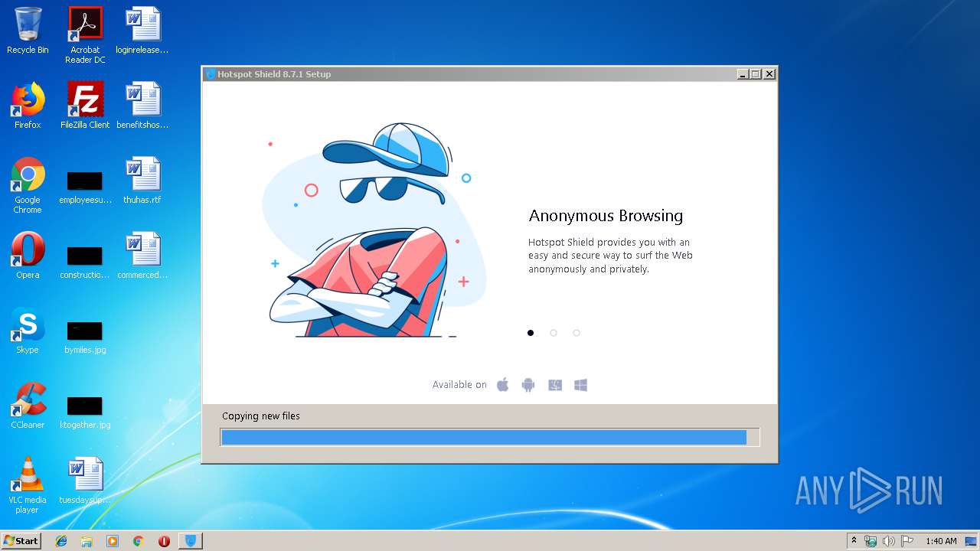Open the Recycle Bin desktop icon
The height and width of the screenshot is (551, 980).
pos(28,31)
